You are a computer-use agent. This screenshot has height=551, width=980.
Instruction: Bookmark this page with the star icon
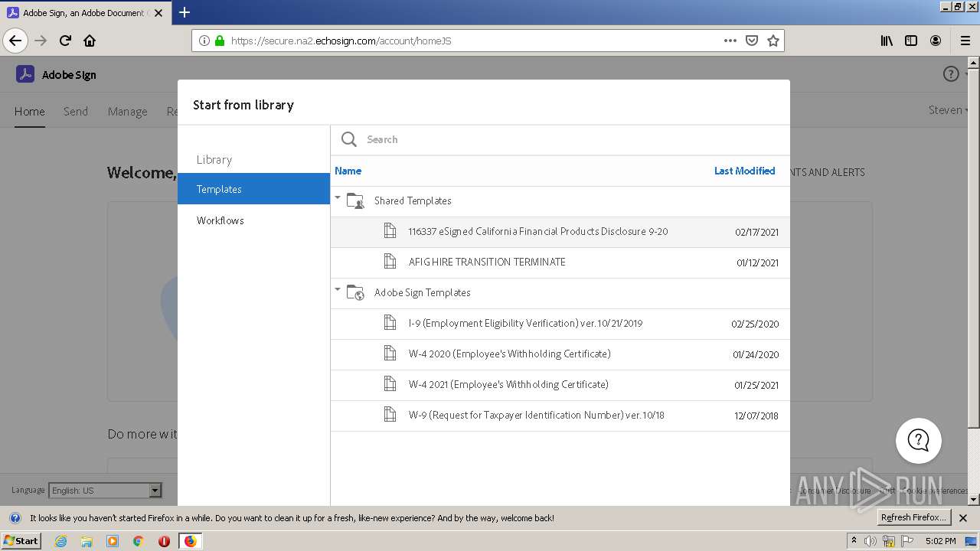pos(773,41)
